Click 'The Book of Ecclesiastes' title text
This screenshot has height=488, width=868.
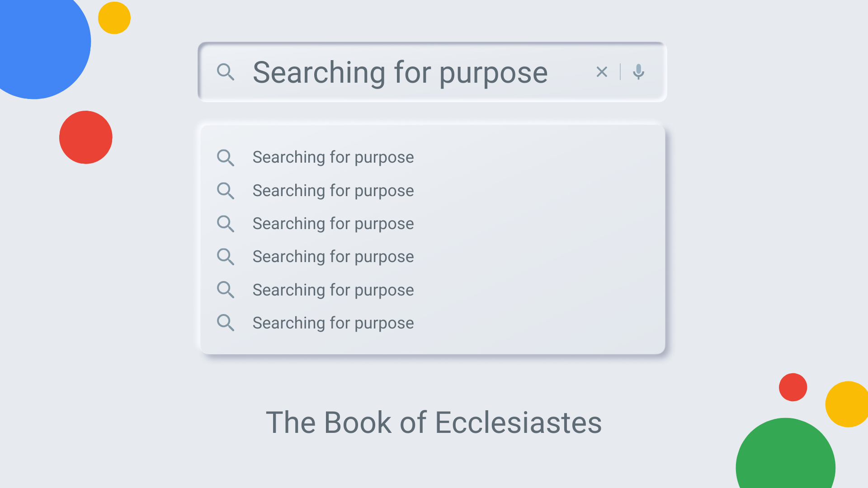(434, 422)
